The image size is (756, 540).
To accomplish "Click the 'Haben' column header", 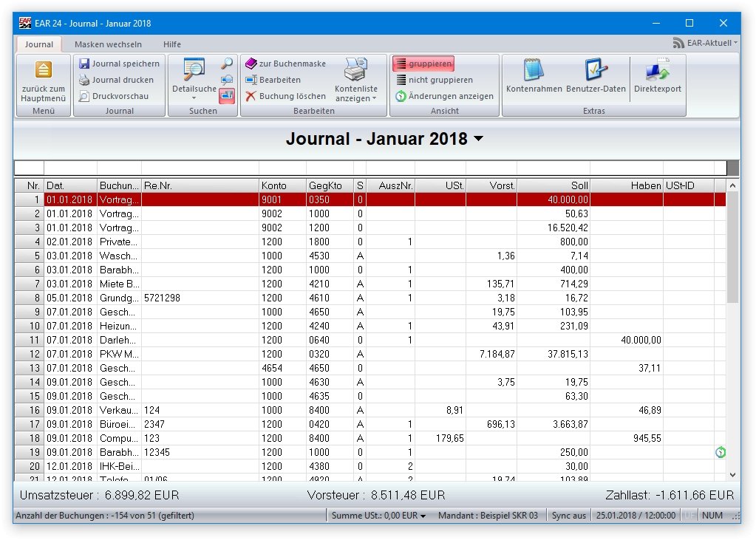I will click(627, 185).
